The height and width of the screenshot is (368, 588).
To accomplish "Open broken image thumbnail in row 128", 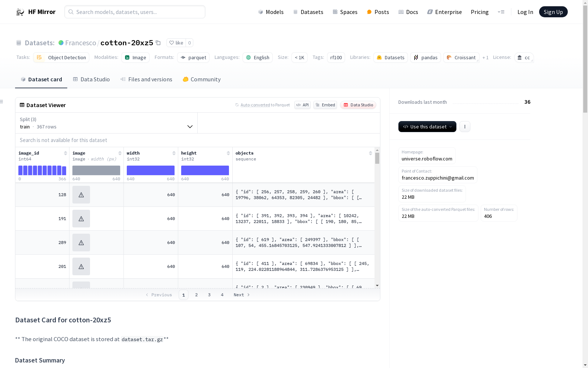I will point(81,195).
